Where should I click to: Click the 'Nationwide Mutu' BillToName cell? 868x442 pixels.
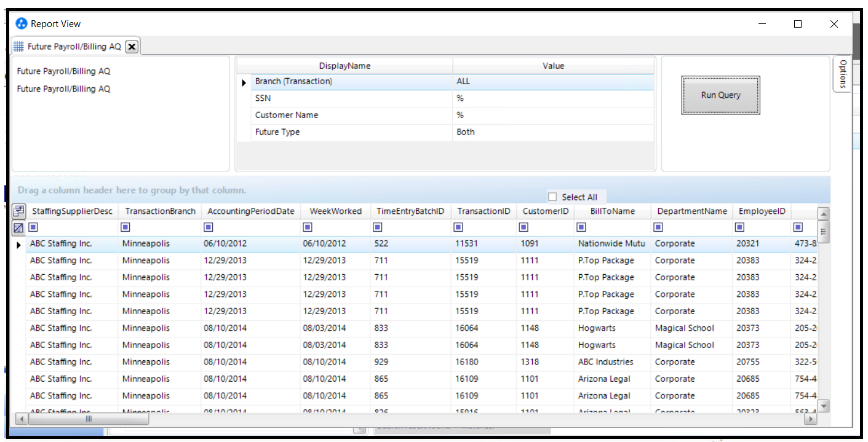click(612, 244)
